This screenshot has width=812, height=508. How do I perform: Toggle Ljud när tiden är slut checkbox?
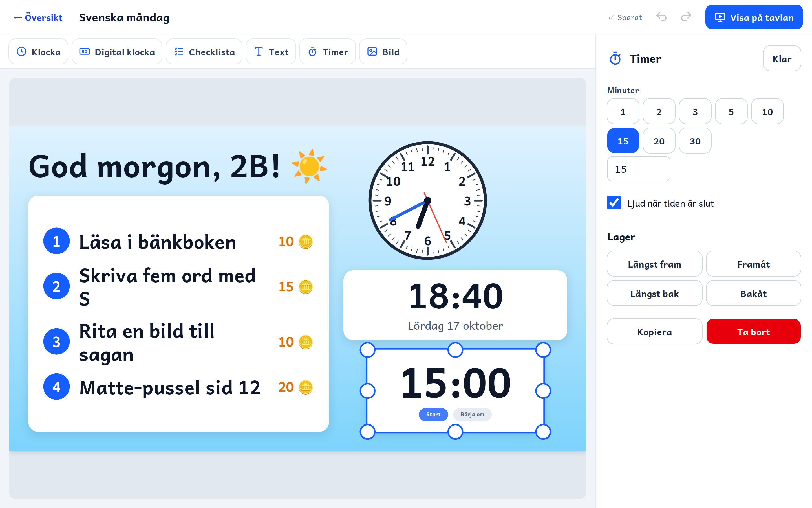(614, 203)
